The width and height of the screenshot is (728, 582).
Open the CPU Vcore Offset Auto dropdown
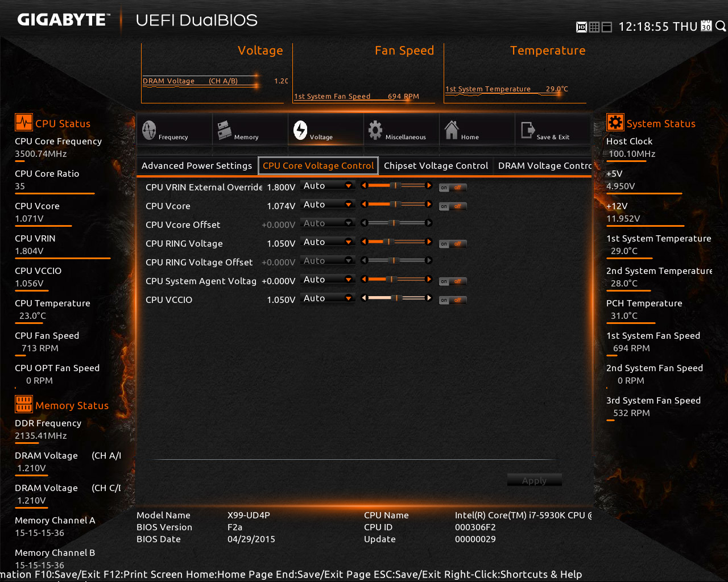328,223
